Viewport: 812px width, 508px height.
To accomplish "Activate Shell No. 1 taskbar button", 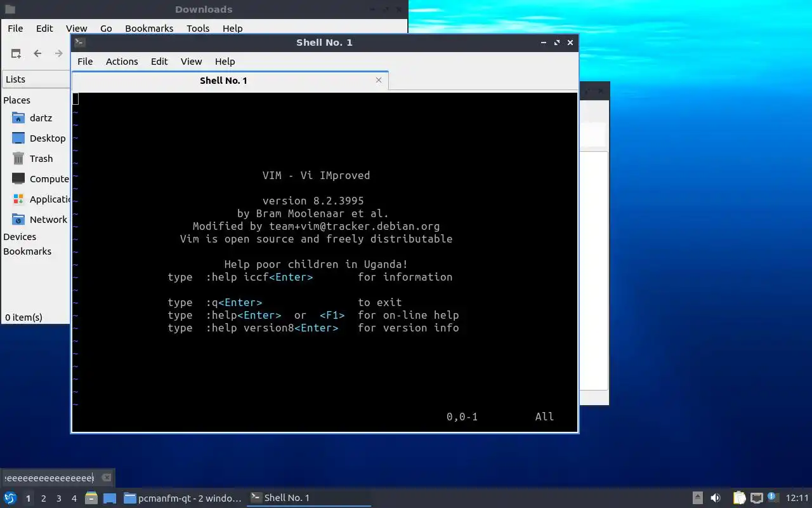I will (x=309, y=498).
